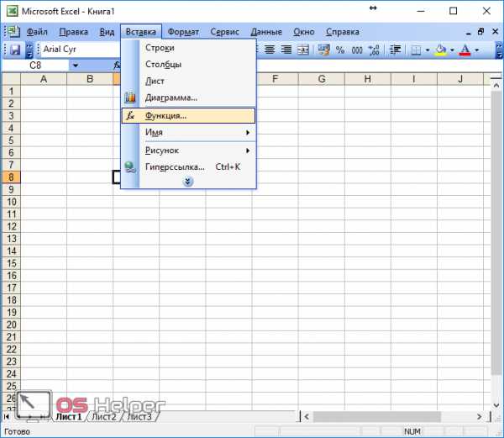Open the Сервис menu
The image size is (504, 438).
tap(224, 32)
